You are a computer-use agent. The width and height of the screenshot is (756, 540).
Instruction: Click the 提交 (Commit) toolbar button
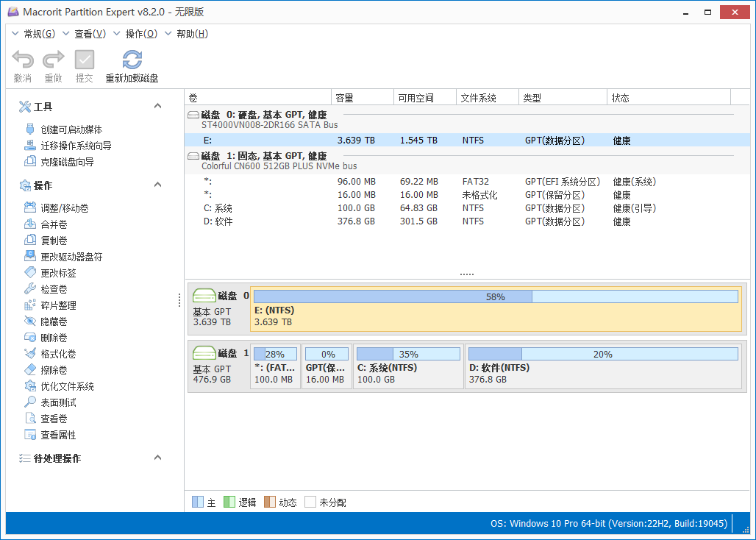point(84,65)
